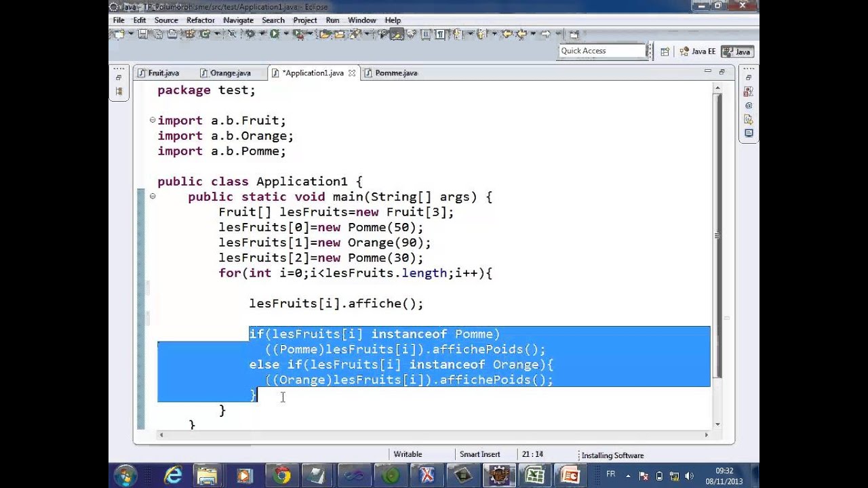Open the Refactor menu

pos(201,20)
